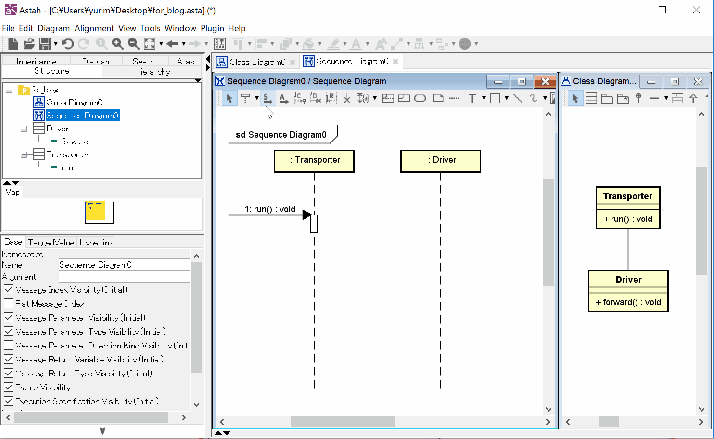Select Sequence Diagram0 in structure tree
This screenshot has width=714, height=439.
point(82,116)
